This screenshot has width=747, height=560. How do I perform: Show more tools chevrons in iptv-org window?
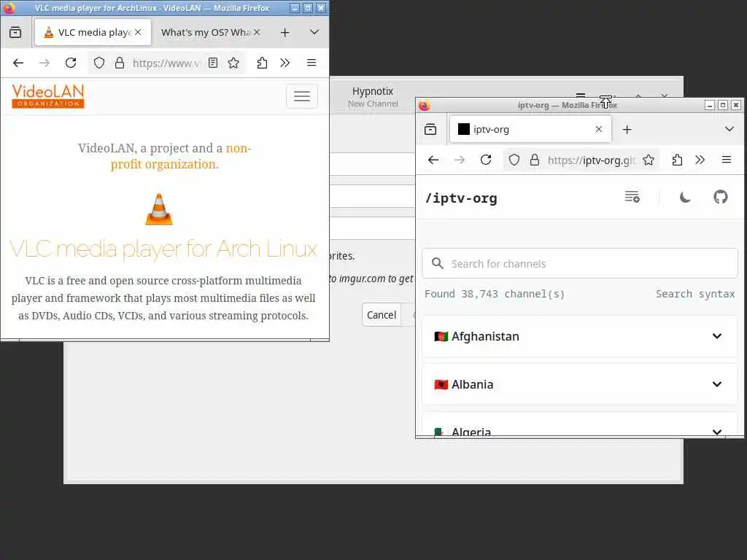tap(700, 160)
